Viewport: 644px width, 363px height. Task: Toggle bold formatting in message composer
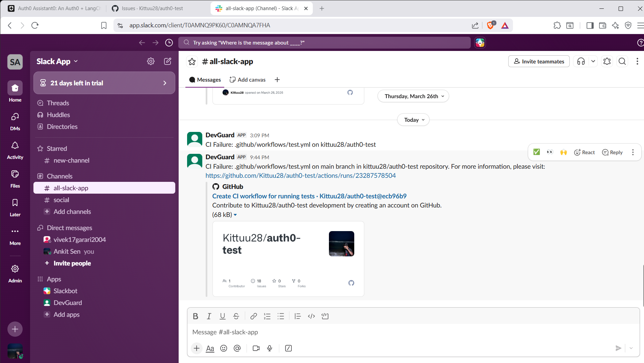pyautogui.click(x=196, y=316)
